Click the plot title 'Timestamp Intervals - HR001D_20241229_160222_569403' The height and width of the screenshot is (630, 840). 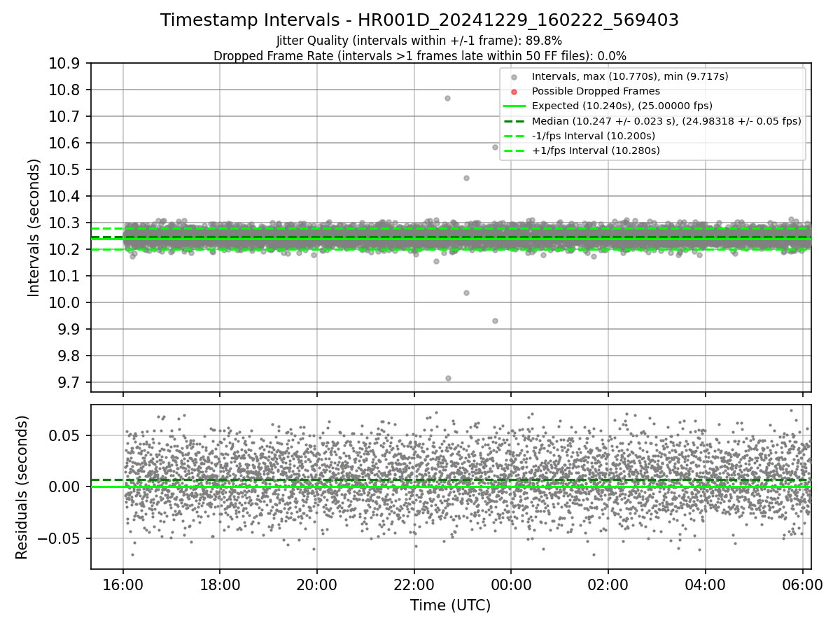(x=419, y=20)
